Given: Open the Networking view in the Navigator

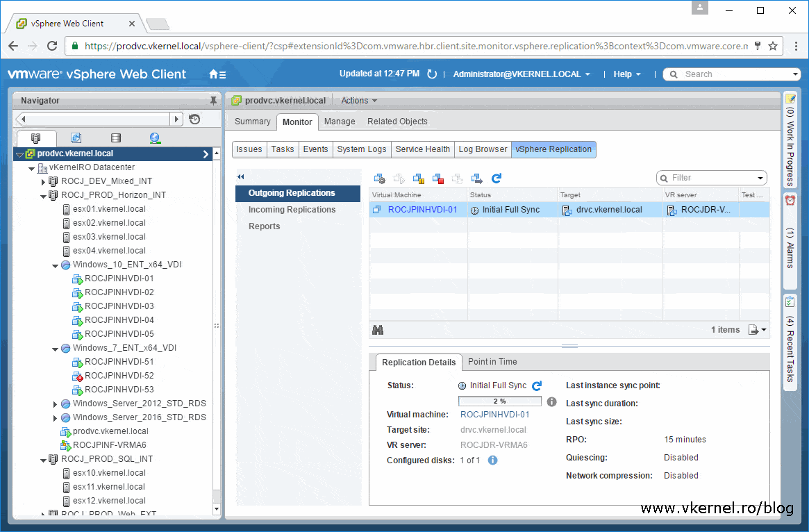Looking at the screenshot, I should pos(154,138).
